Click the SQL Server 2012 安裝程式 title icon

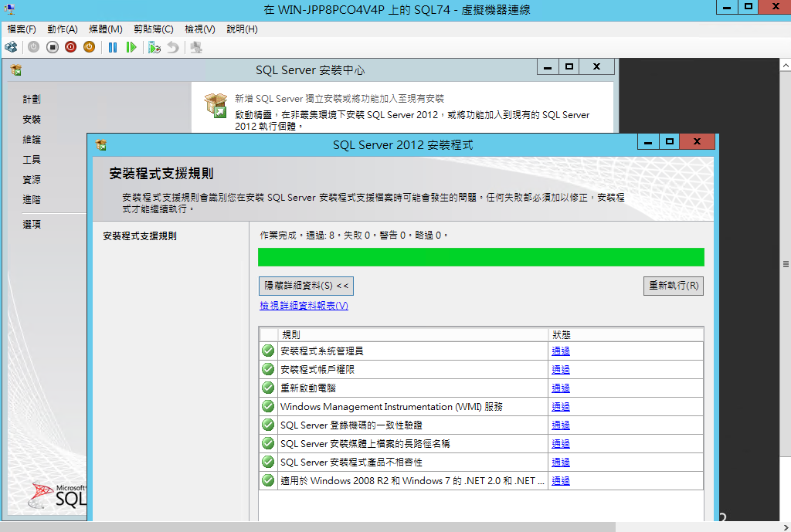point(101,145)
